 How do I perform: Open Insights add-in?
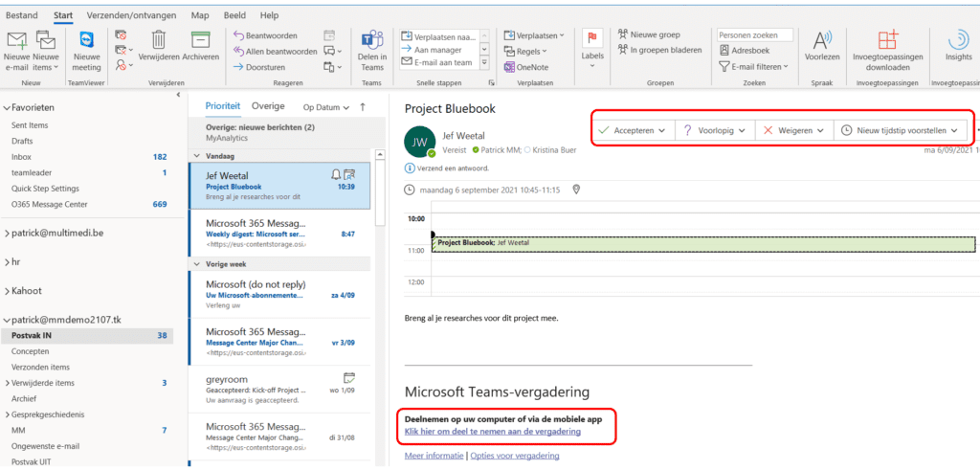coord(958,47)
